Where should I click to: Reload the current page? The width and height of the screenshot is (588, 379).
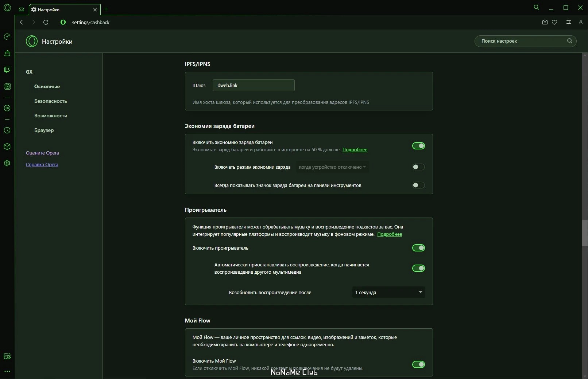click(46, 22)
